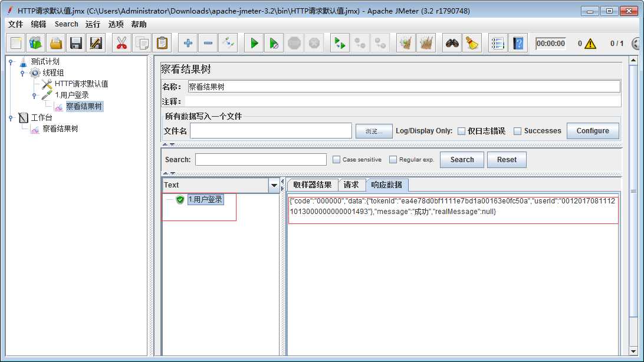Click the 名称 input field
This screenshot has width=644, height=362.
coord(404,87)
